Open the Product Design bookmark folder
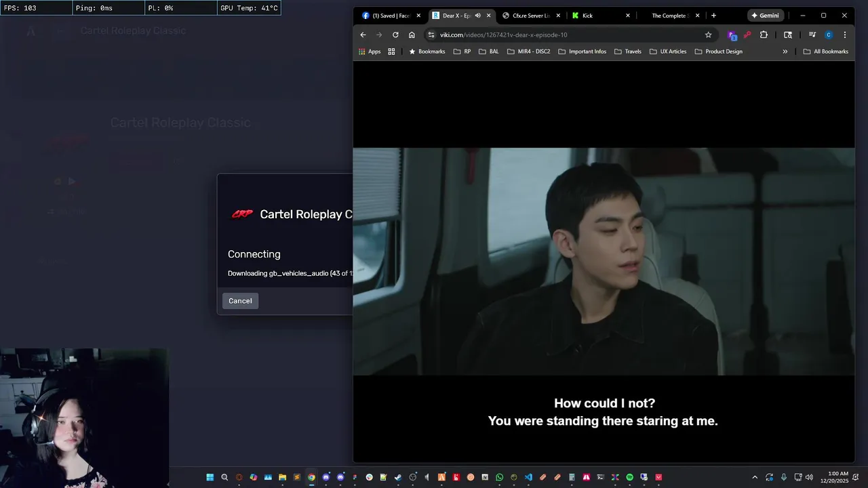Image resolution: width=868 pixels, height=488 pixels. point(718,52)
